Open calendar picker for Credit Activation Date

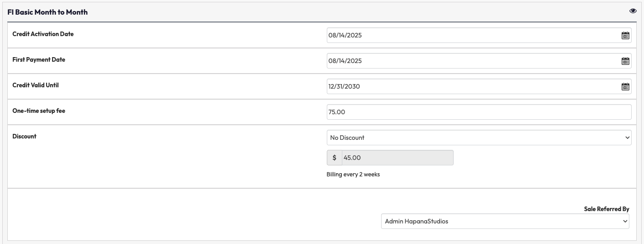point(625,36)
